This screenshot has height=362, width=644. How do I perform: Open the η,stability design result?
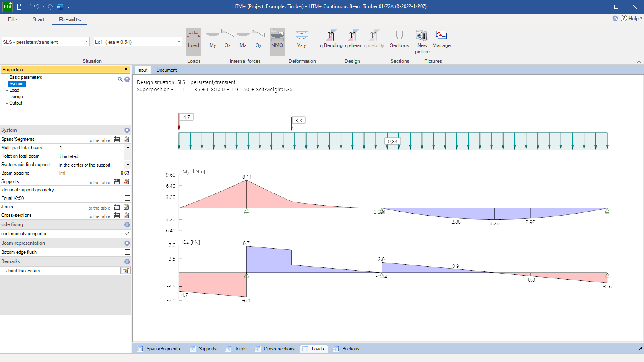374,39
